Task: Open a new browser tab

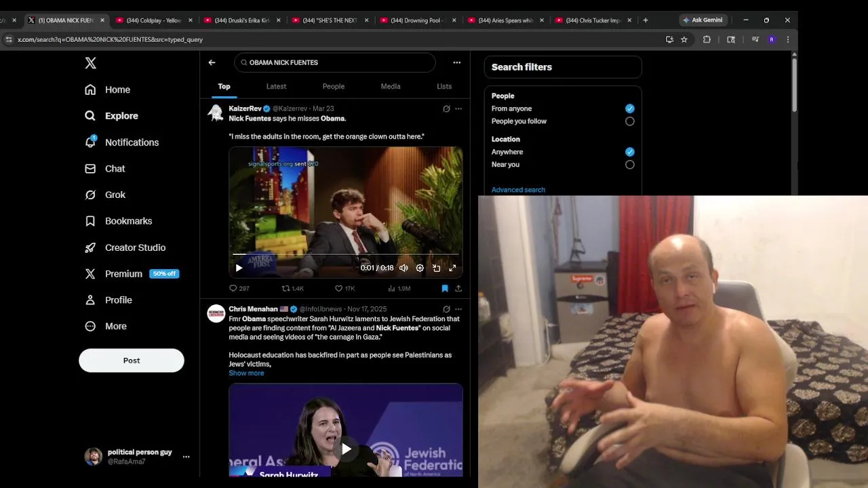Action: click(645, 20)
